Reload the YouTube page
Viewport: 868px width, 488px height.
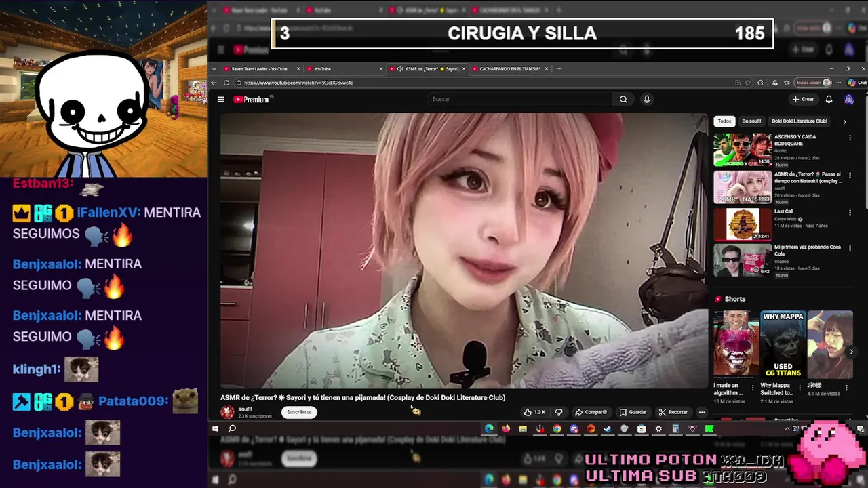pyautogui.click(x=226, y=83)
